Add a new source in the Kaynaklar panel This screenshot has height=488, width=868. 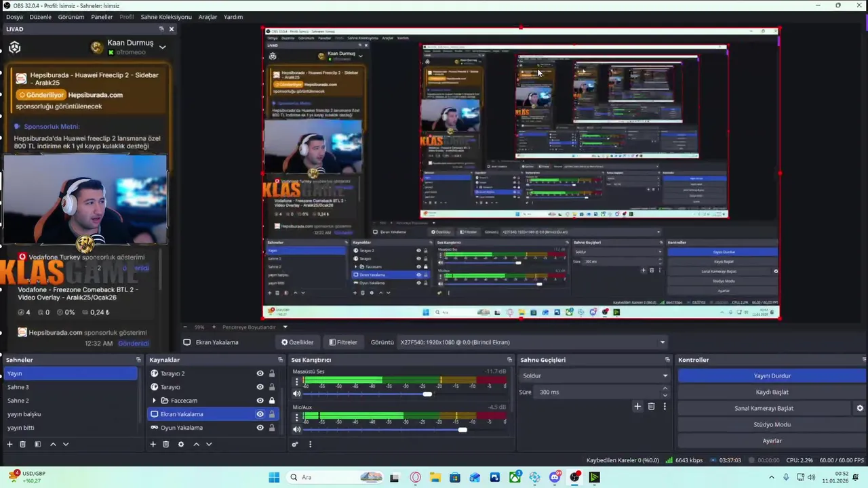(153, 444)
